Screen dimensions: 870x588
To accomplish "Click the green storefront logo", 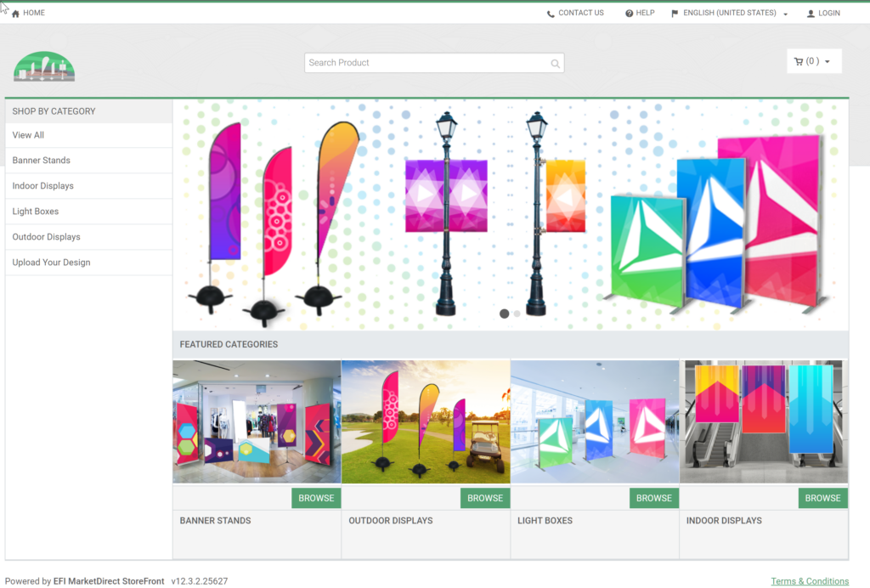I will pyautogui.click(x=44, y=66).
